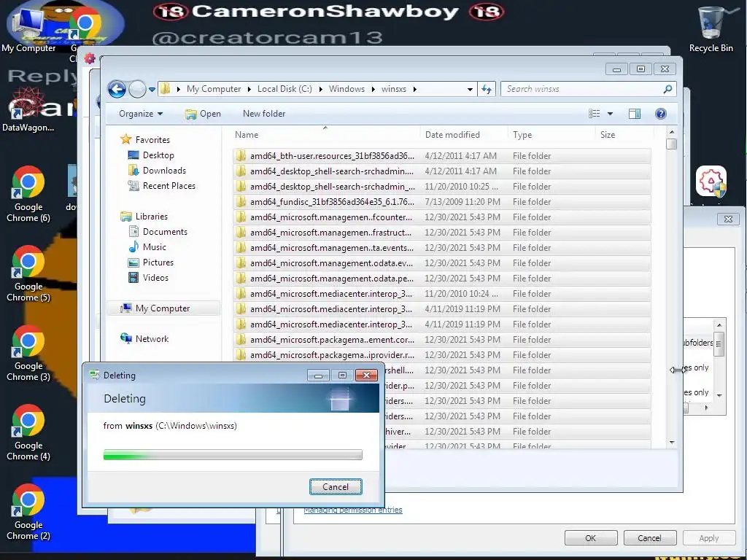Click the Deleting dialog title icon
The image size is (747, 560).
pos(94,375)
